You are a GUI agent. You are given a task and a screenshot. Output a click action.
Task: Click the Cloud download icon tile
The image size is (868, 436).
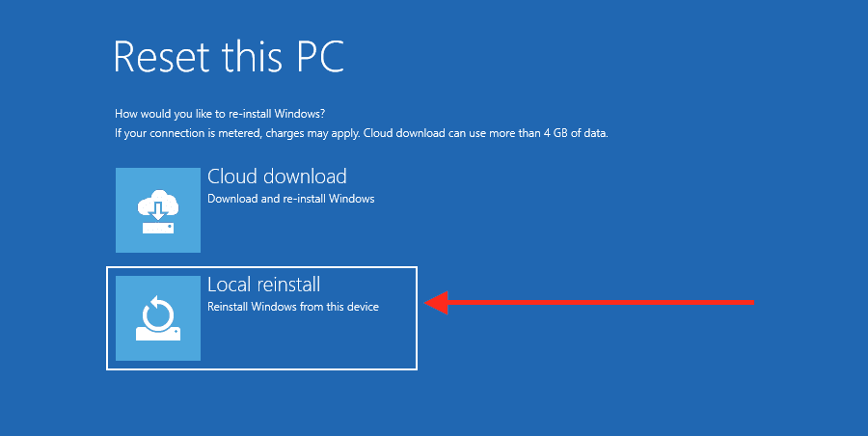158,210
